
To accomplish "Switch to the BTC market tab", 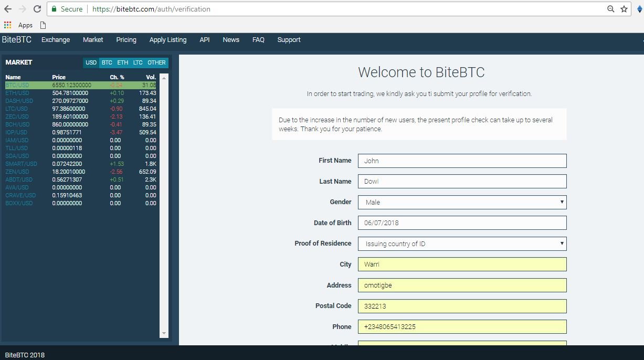I will point(107,62).
